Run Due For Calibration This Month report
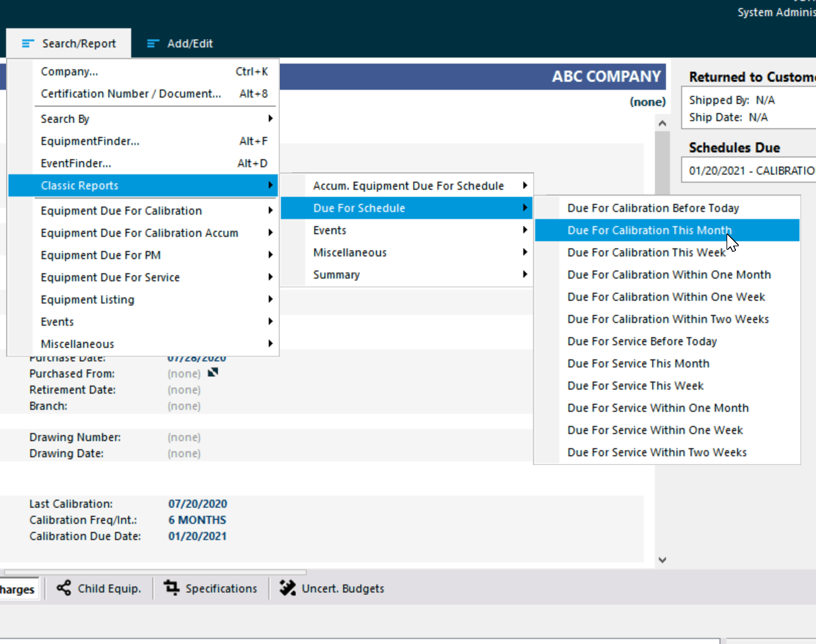Screen dimensions: 816x644 667,230
